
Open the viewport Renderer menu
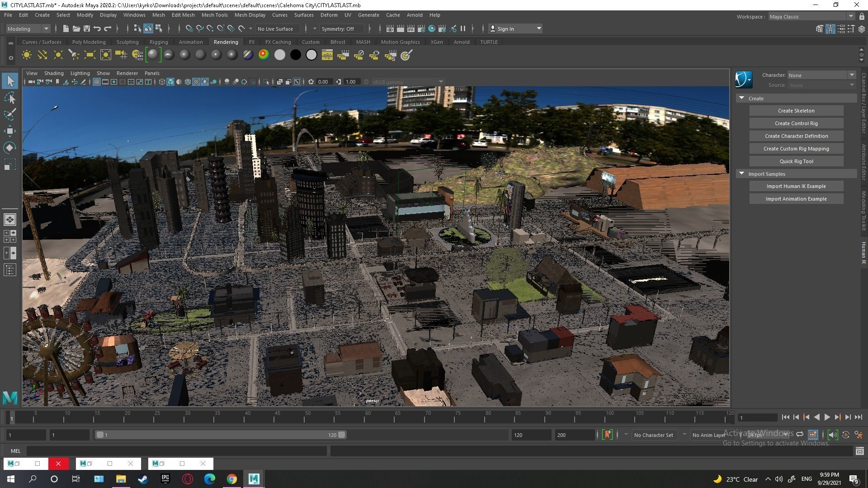pyautogui.click(x=127, y=73)
